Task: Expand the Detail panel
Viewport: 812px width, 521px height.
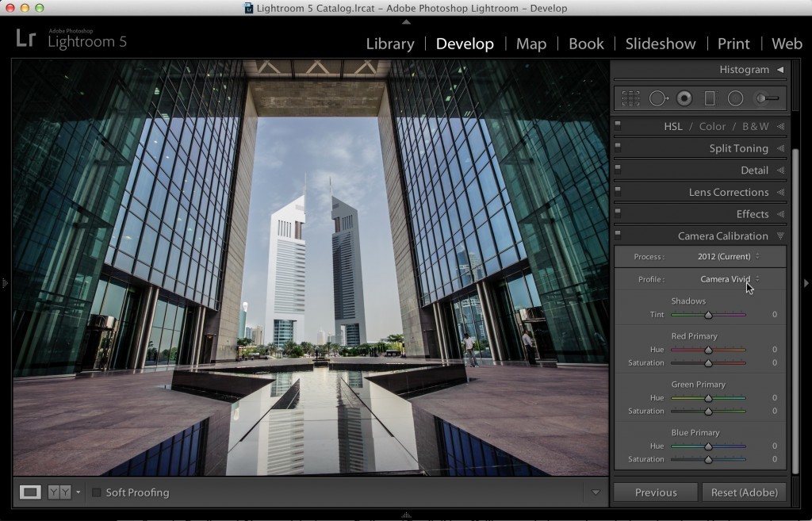Action: pyautogui.click(x=780, y=170)
